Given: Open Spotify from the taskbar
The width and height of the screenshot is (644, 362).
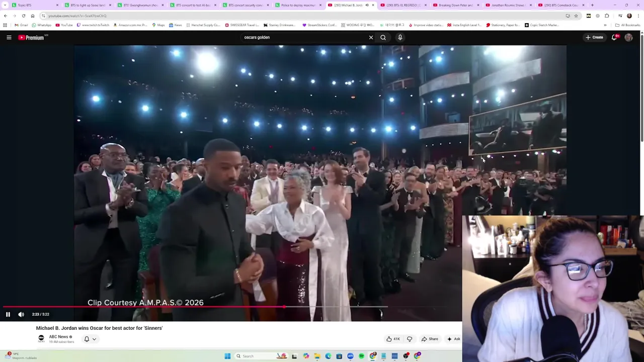Looking at the screenshot, I should click(x=361, y=356).
